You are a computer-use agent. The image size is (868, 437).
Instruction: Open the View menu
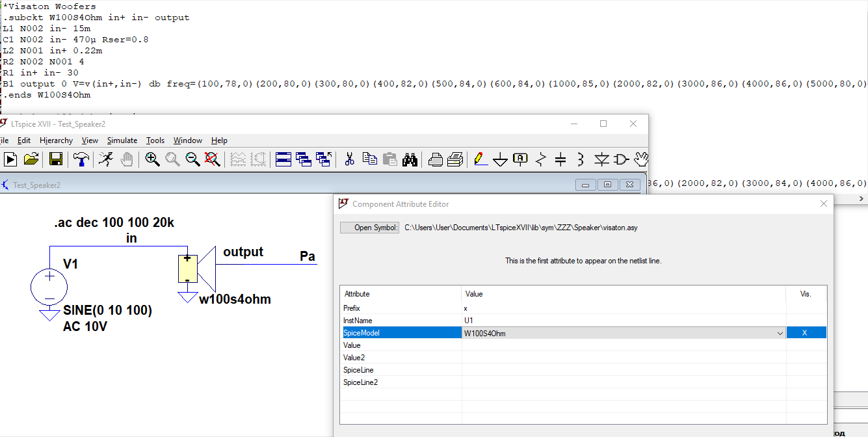(90, 140)
